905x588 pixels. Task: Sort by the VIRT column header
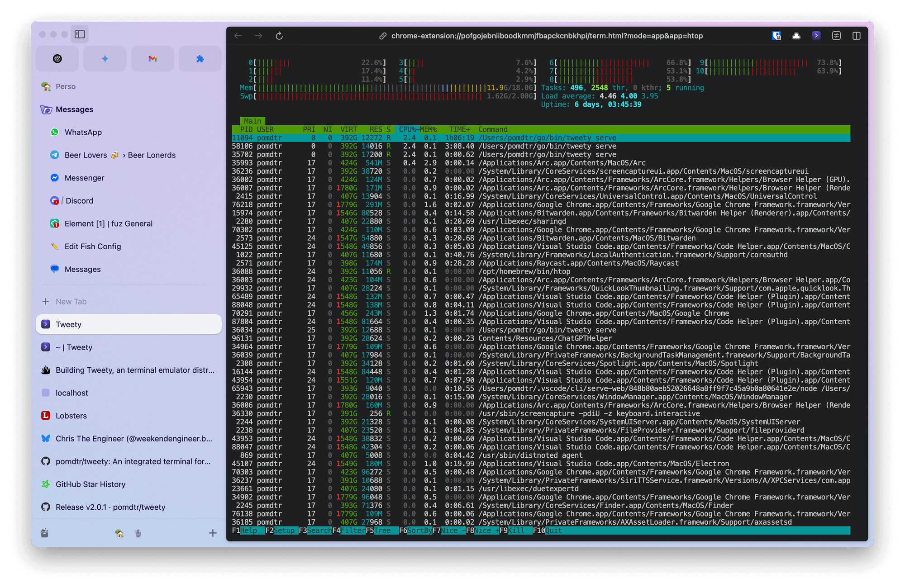pyautogui.click(x=348, y=129)
